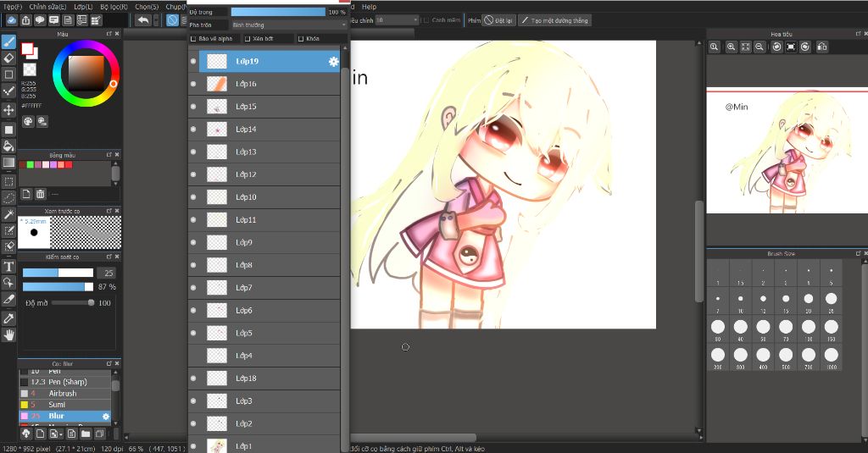Click the Undo arrow in the toolbar
The image size is (868, 453).
pos(143,20)
